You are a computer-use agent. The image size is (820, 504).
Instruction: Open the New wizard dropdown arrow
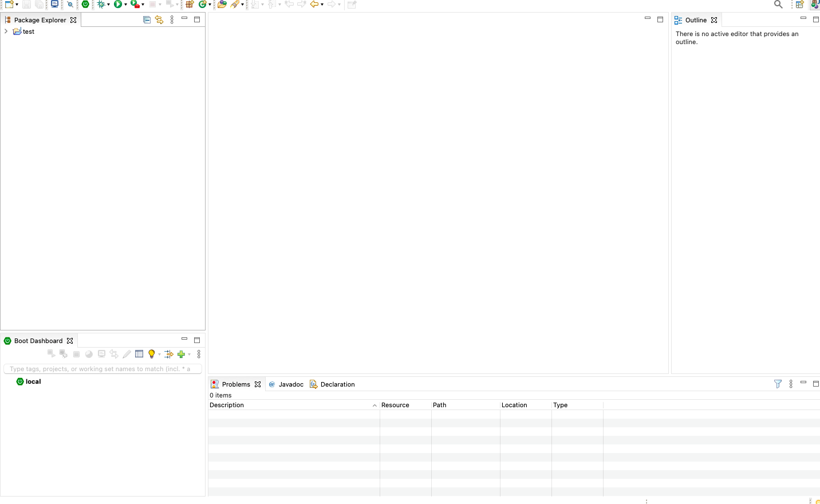pyautogui.click(x=16, y=5)
